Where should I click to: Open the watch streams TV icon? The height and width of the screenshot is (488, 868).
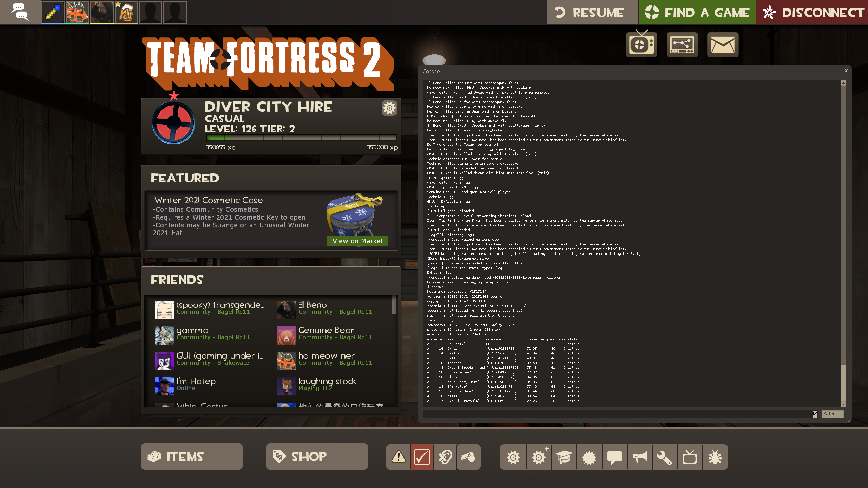(641, 44)
